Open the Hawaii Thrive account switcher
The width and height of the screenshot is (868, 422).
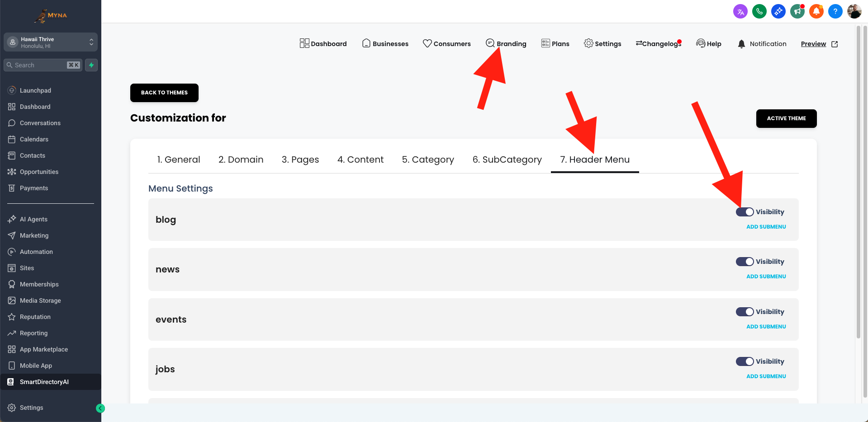[51, 42]
